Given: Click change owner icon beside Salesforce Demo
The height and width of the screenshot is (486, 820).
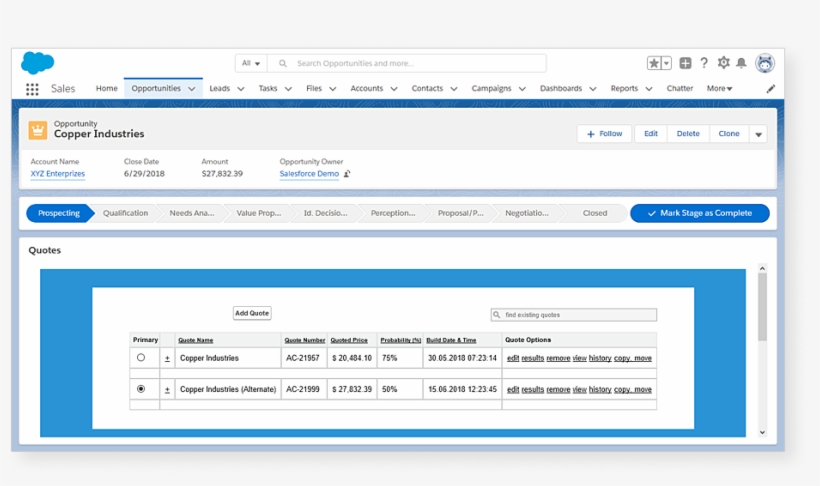Looking at the screenshot, I should pyautogui.click(x=347, y=174).
